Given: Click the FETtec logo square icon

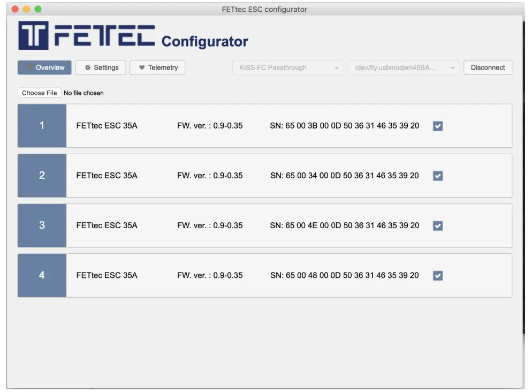Looking at the screenshot, I should coord(33,35).
